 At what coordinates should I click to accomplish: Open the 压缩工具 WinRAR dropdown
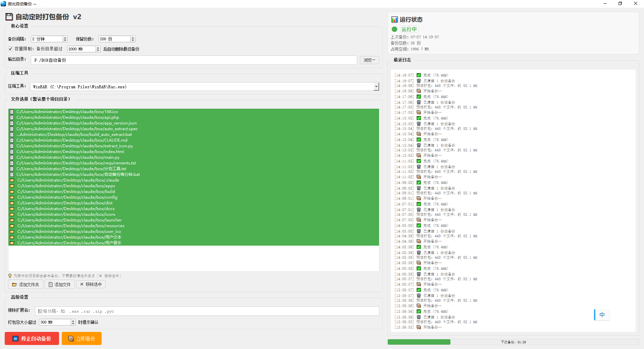click(x=376, y=87)
